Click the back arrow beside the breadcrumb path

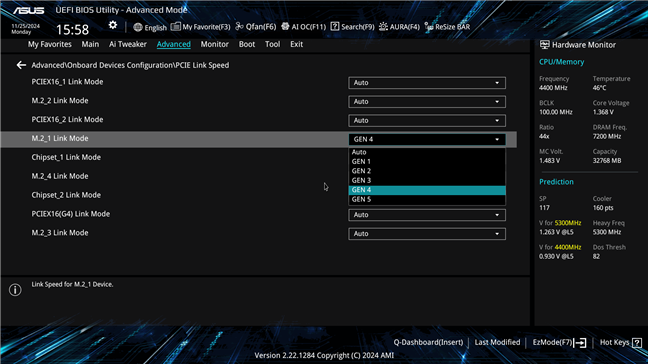(x=21, y=65)
